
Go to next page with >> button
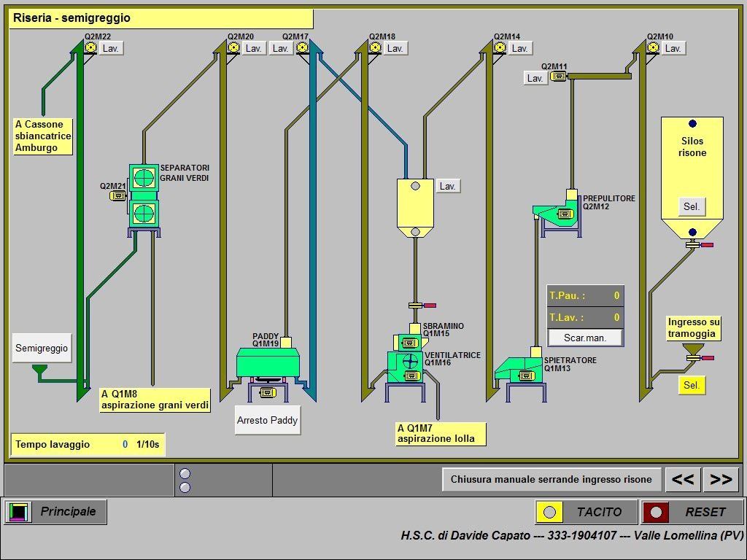pyautogui.click(x=721, y=480)
